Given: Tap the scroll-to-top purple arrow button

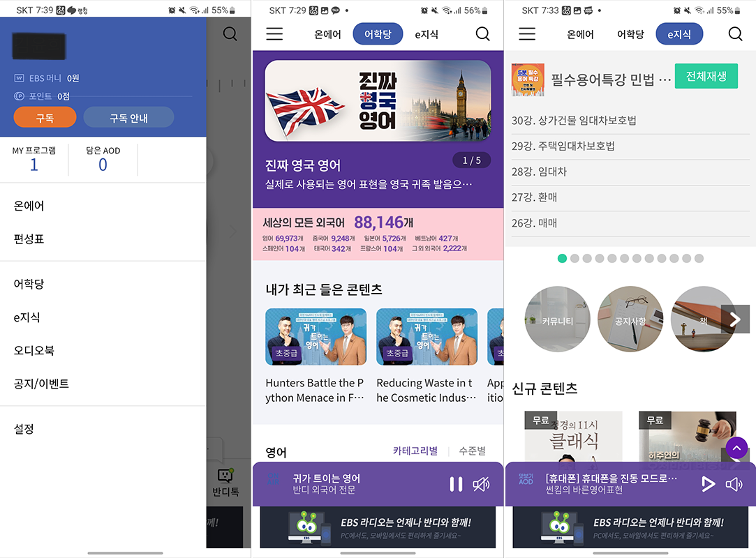Looking at the screenshot, I should pyautogui.click(x=736, y=448).
